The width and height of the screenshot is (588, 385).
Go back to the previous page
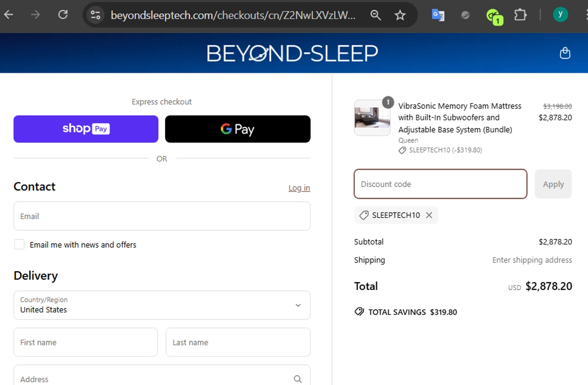tap(9, 15)
